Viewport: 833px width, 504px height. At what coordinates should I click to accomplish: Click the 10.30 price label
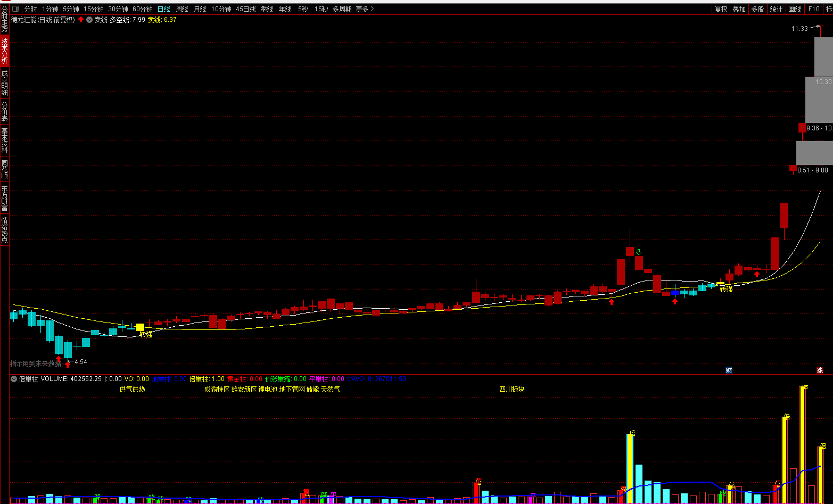823,82
